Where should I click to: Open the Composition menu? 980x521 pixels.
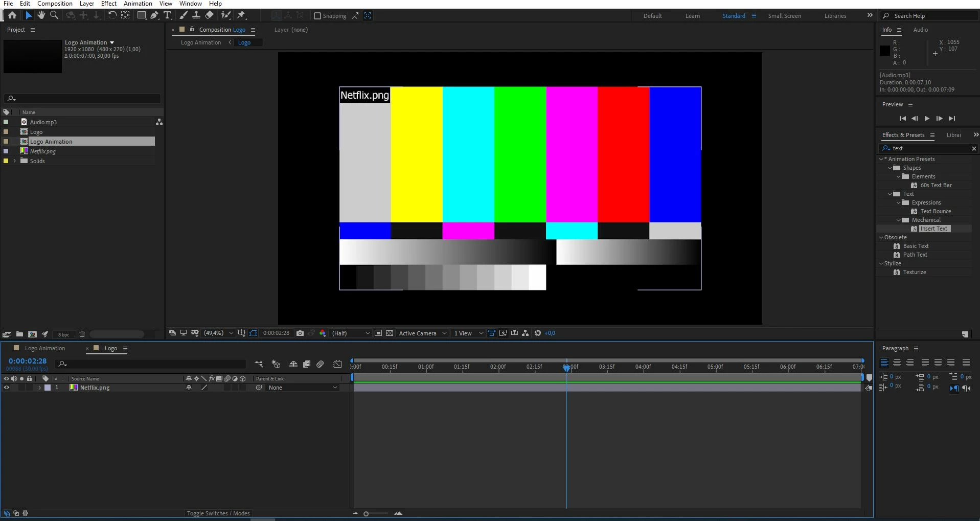pyautogui.click(x=55, y=4)
